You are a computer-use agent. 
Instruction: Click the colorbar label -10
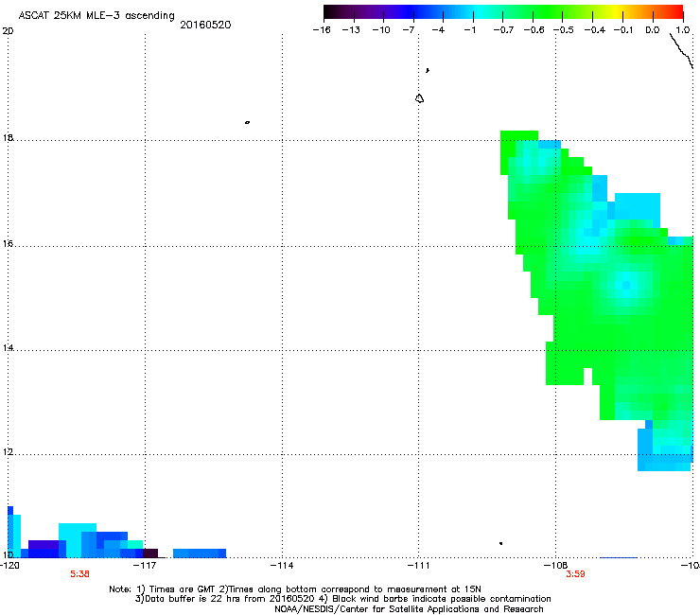tap(381, 30)
